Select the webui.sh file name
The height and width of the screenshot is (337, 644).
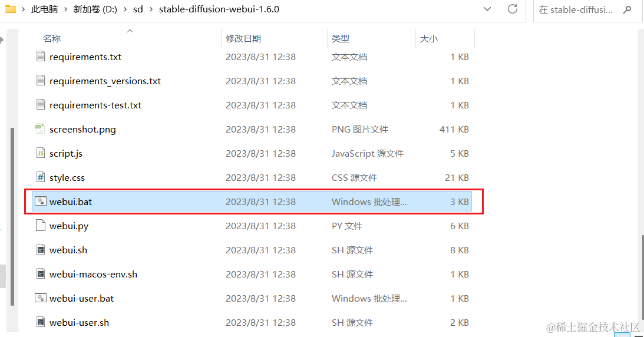coord(68,250)
